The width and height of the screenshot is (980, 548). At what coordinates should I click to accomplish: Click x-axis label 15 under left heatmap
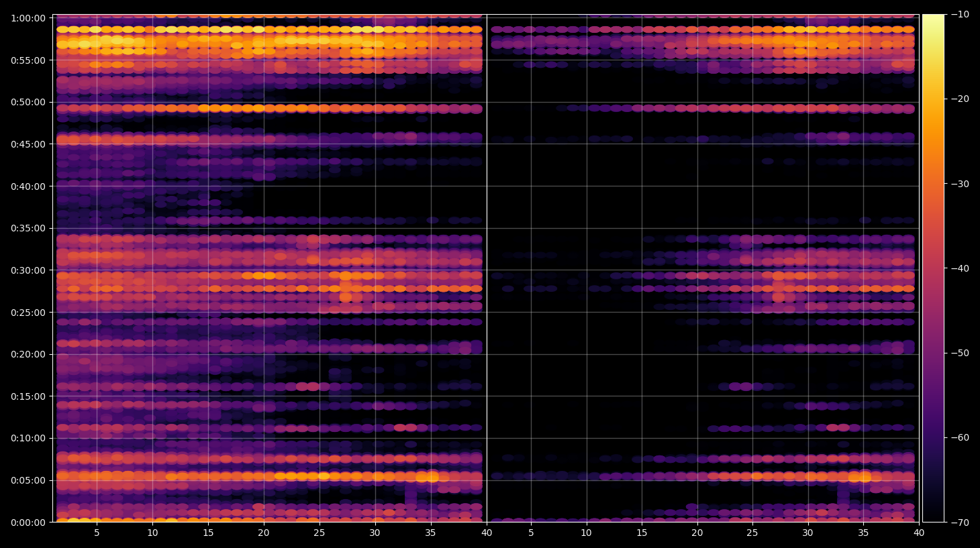click(x=208, y=533)
